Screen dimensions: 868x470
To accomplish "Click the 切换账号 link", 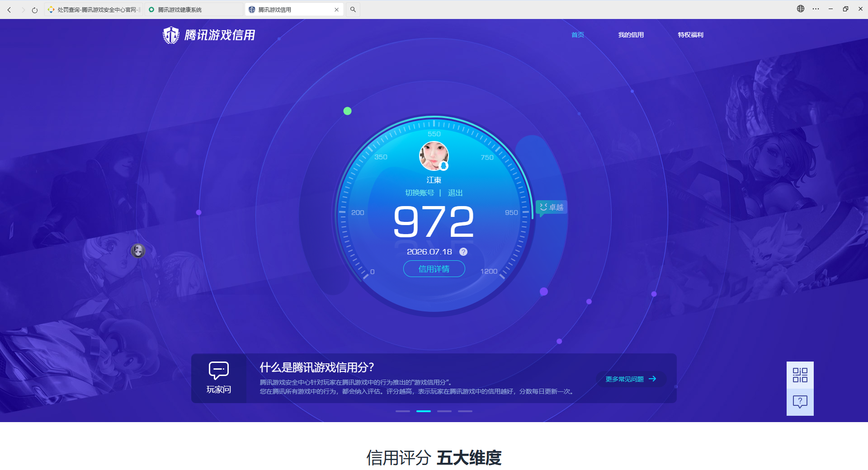I will click(x=420, y=193).
